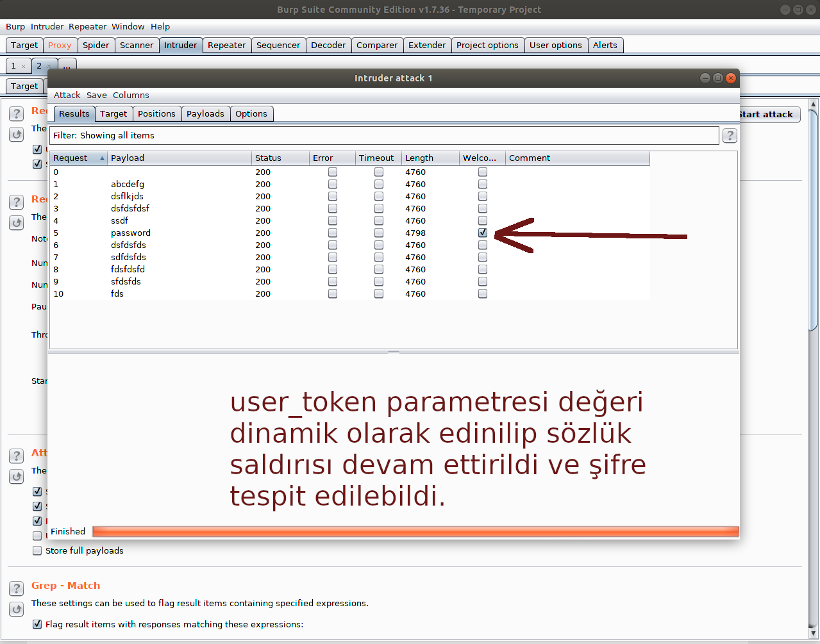
Task: Click the reset icon under the Grep - Match help icon
Action: [x=17, y=609]
